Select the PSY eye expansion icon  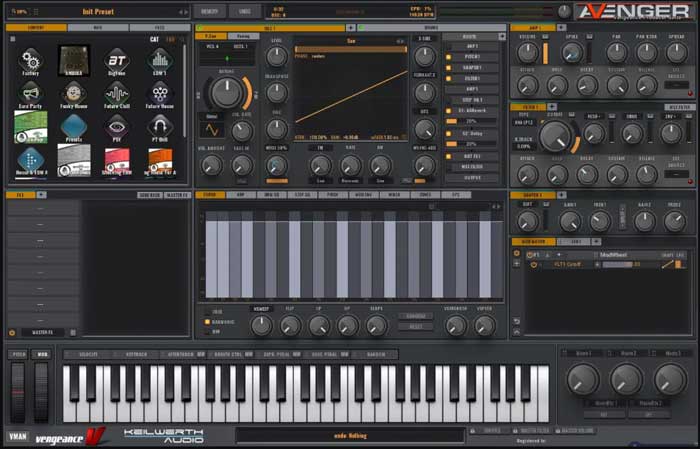click(117, 127)
